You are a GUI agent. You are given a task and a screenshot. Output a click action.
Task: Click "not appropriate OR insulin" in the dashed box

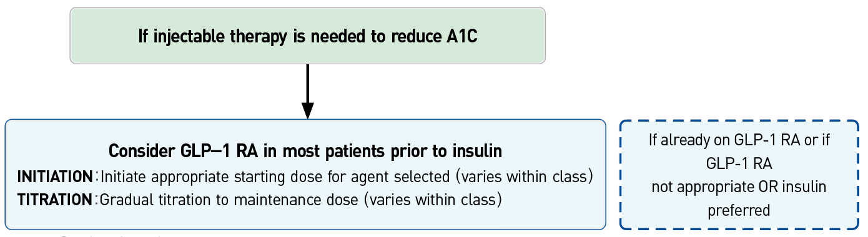(x=739, y=186)
